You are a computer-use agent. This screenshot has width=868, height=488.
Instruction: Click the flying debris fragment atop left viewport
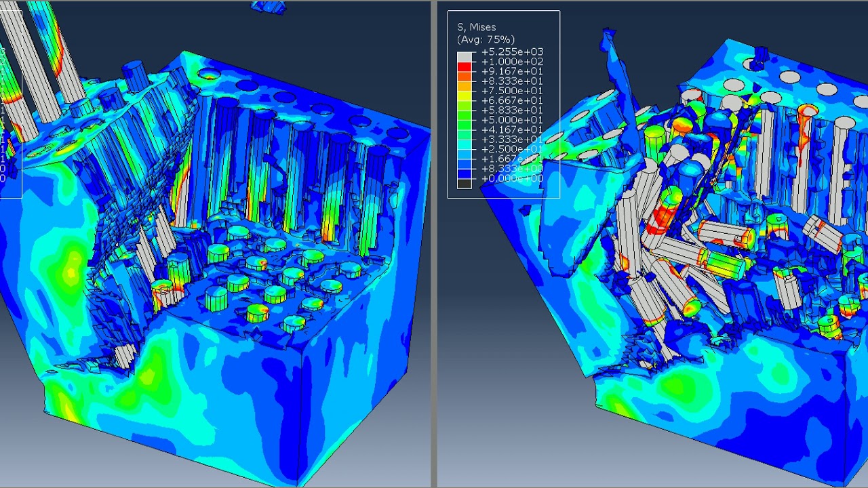[x=268, y=7]
